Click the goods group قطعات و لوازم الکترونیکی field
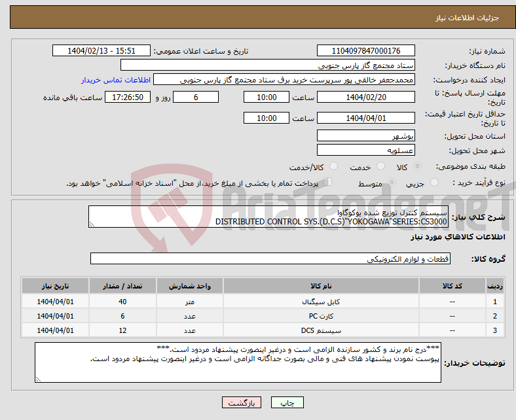This screenshot has height=420, width=516. [270, 258]
